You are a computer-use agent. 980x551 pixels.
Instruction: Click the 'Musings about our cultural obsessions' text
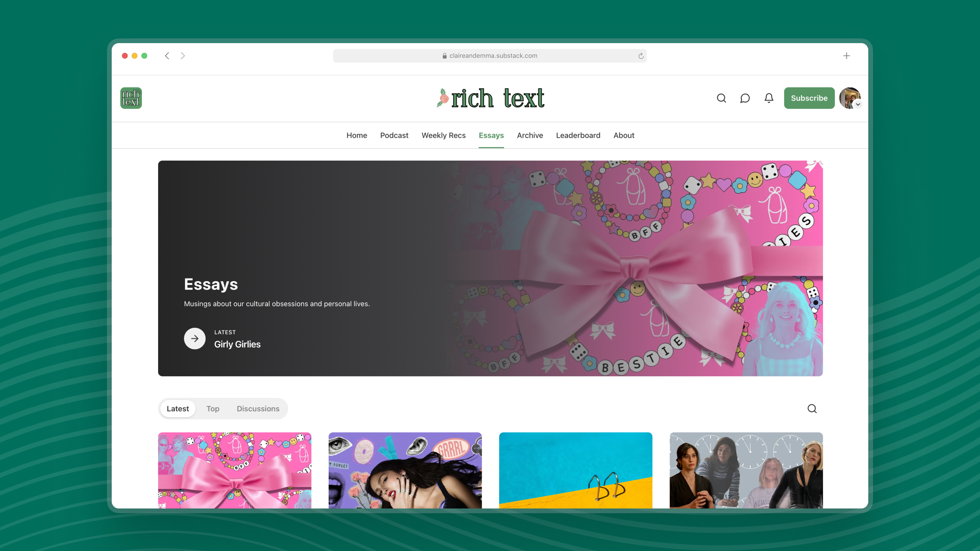[277, 304]
